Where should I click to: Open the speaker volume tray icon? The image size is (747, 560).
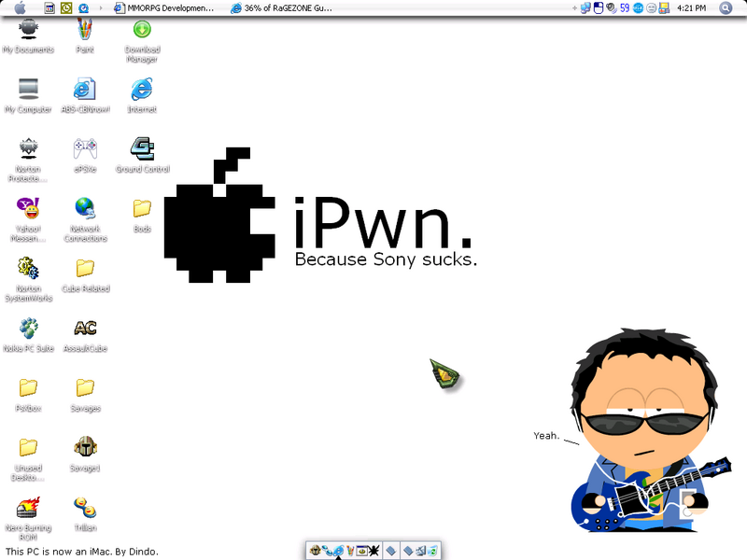click(612, 7)
